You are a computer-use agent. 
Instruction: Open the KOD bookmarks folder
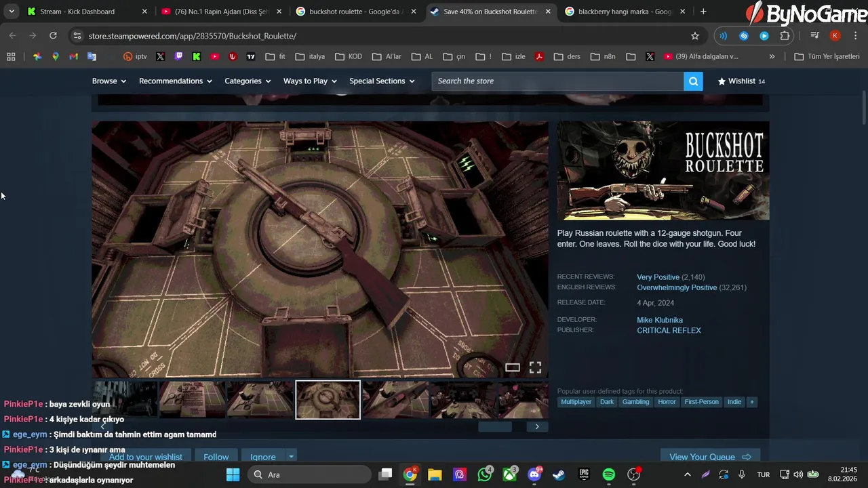[349, 57]
